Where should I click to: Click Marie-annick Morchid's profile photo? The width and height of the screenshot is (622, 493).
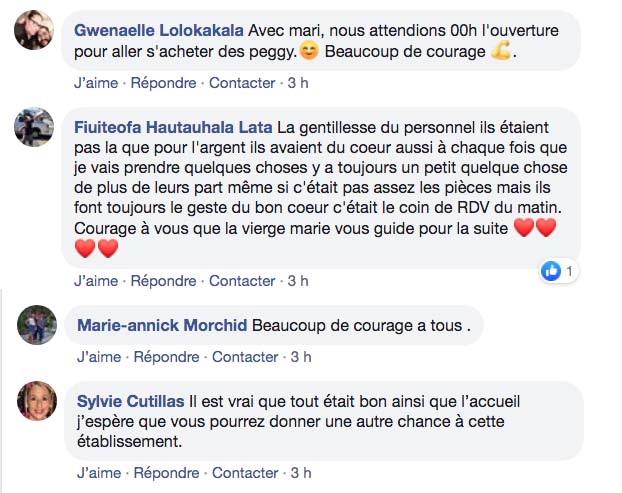(36, 324)
